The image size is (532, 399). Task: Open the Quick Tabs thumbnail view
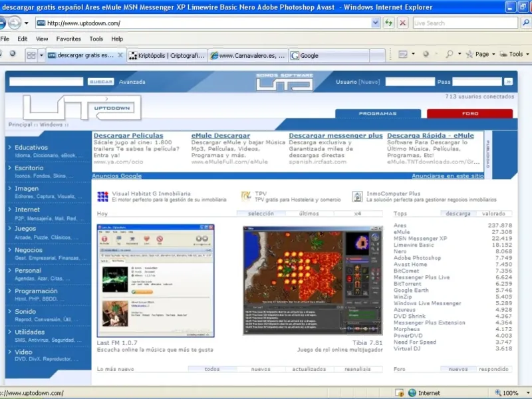click(31, 56)
